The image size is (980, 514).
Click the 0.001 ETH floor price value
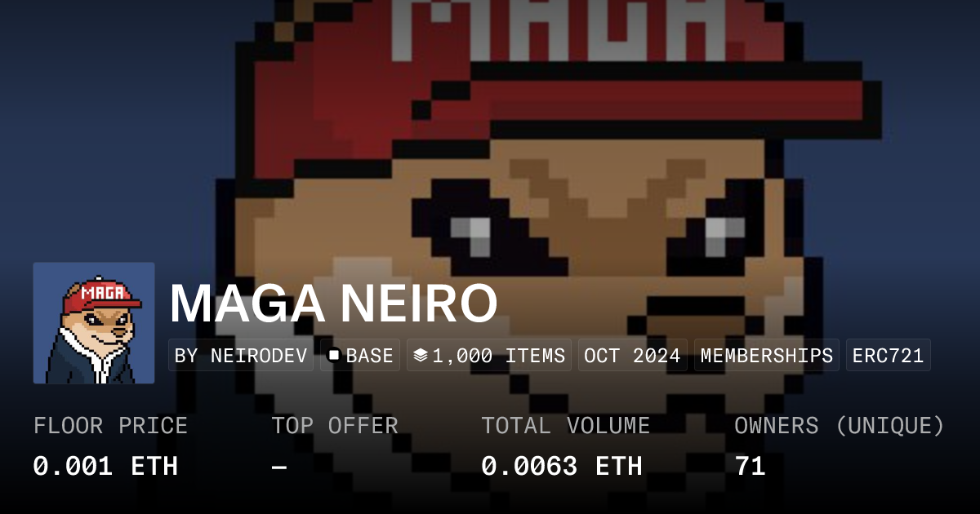[x=105, y=467]
